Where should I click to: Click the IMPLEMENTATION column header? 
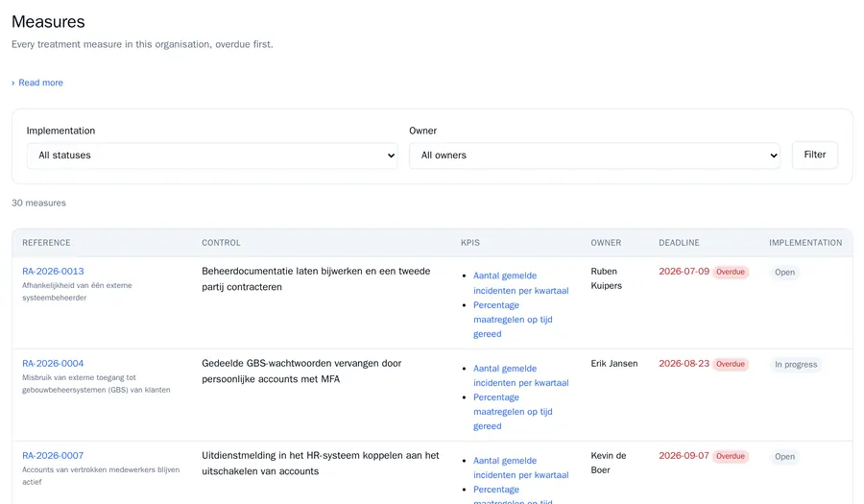(x=805, y=243)
